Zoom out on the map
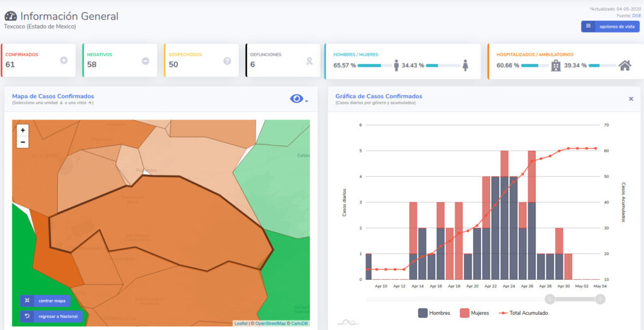 click(x=23, y=142)
